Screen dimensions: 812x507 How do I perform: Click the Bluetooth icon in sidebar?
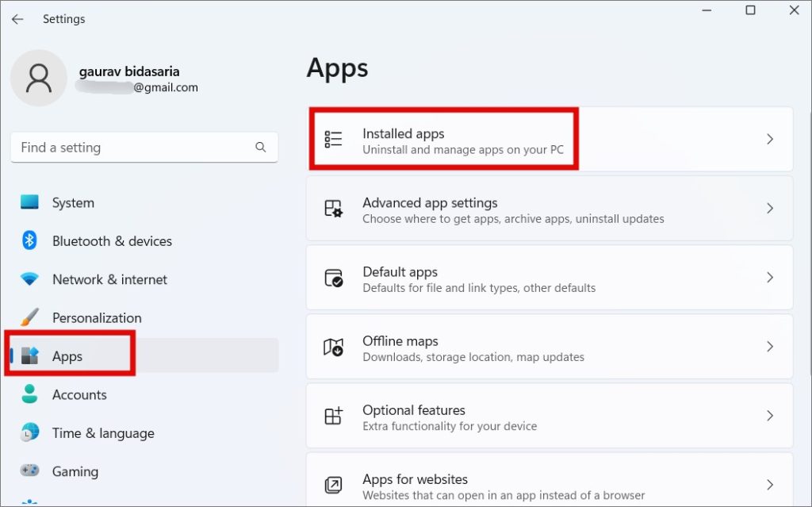pos(29,240)
